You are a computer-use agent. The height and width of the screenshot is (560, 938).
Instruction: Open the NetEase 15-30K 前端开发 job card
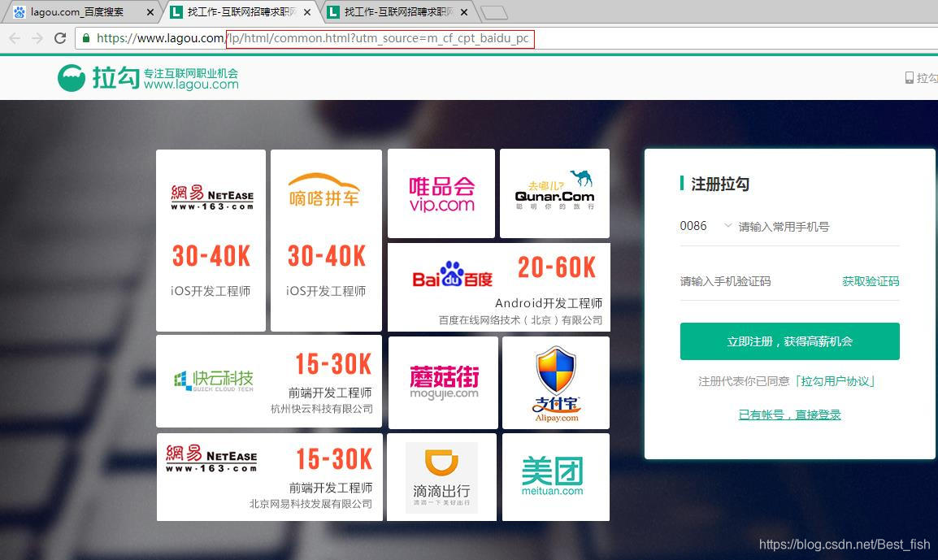(x=269, y=477)
